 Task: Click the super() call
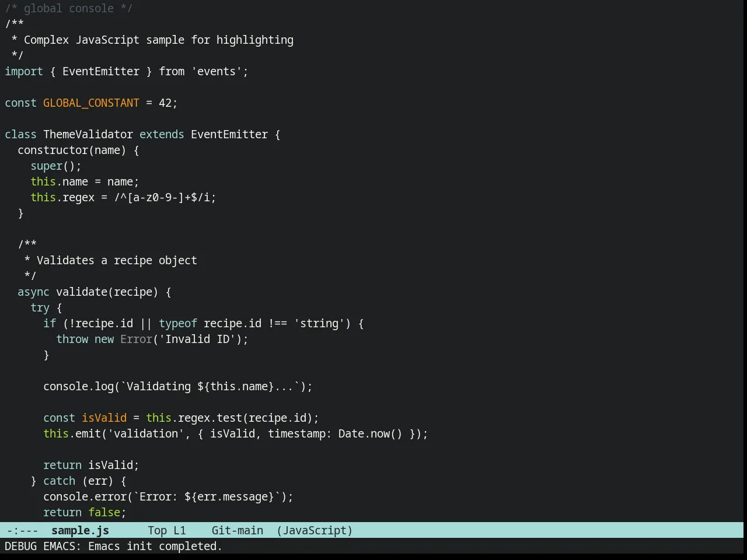pyautogui.click(x=56, y=166)
